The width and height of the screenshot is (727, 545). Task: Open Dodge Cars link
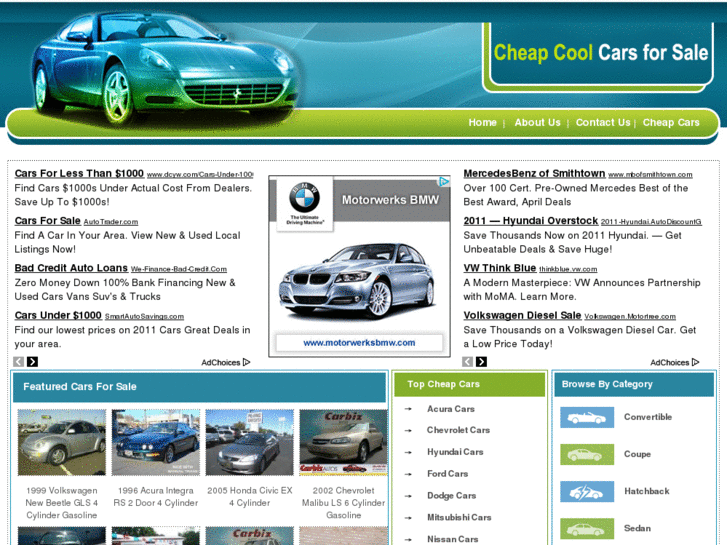click(452, 496)
